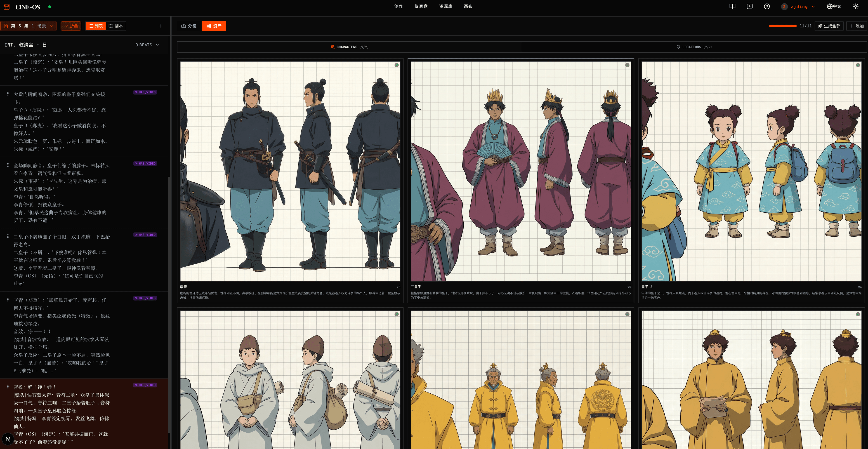Viewport: 868px width, 449px height.
Task: Toggle the status dot on 皇子 A card
Action: (x=858, y=65)
